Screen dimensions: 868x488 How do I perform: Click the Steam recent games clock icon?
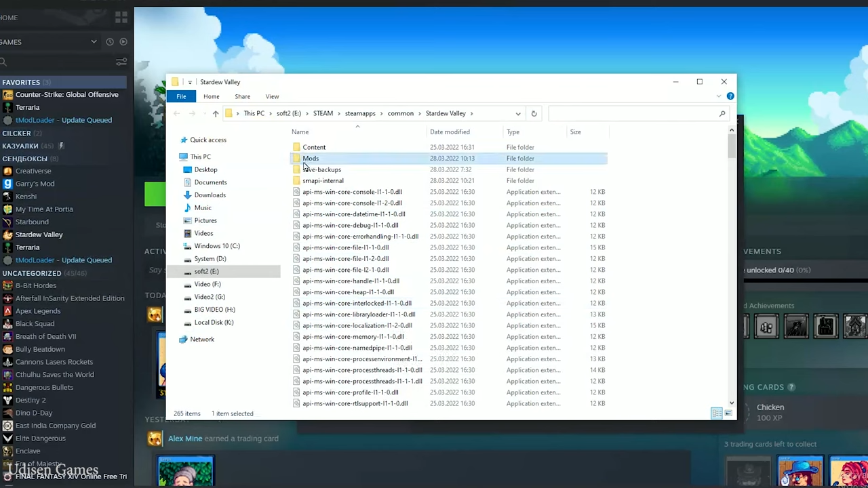(x=110, y=42)
